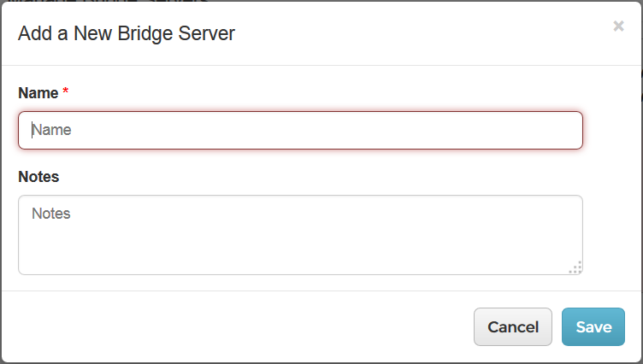Click the empty footer area left of Cancel
The image size is (643, 364).
coord(239,327)
